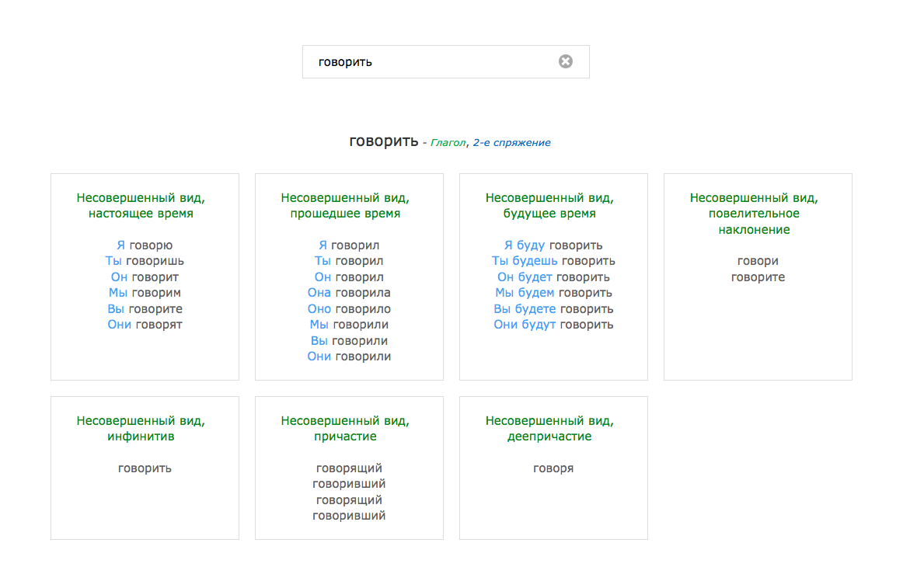
Task: Click participle говорящий
Action: point(348,468)
